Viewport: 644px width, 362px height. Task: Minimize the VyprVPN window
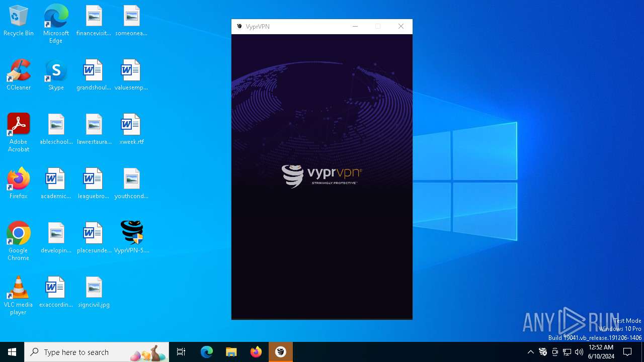coord(355,27)
